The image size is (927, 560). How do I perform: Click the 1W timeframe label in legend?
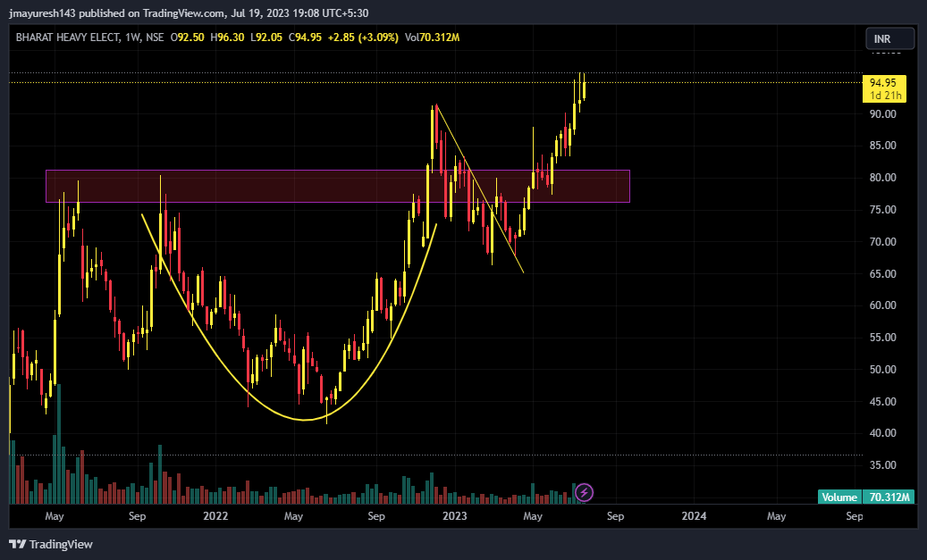coord(132,38)
